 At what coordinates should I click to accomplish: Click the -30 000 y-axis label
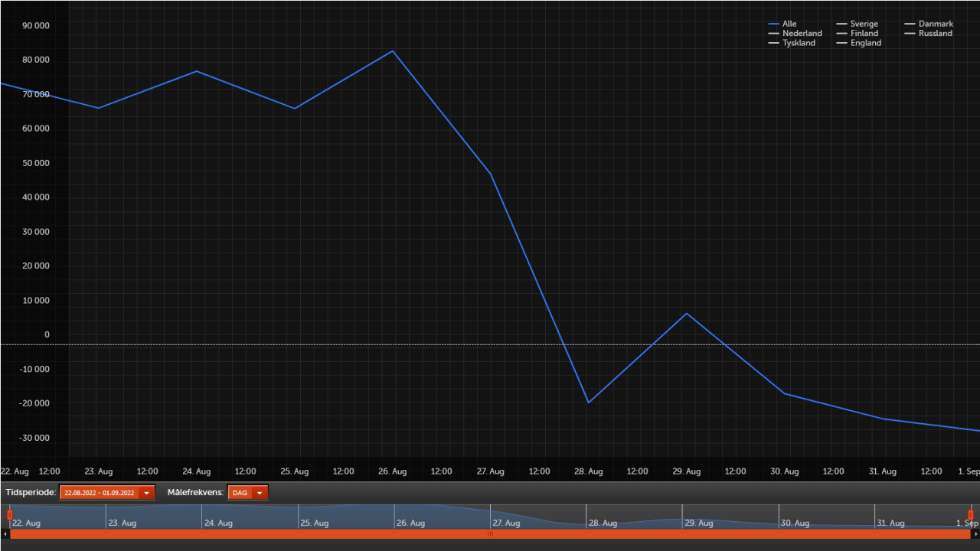click(35, 438)
